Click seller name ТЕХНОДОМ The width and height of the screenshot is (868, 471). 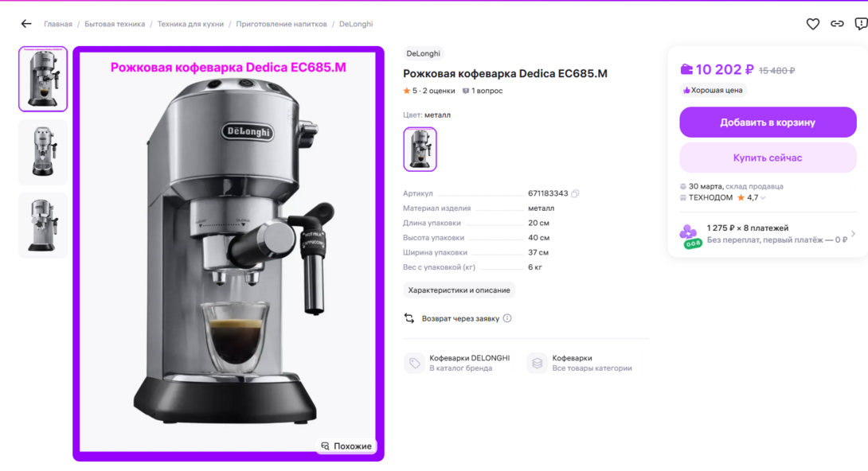click(x=710, y=198)
